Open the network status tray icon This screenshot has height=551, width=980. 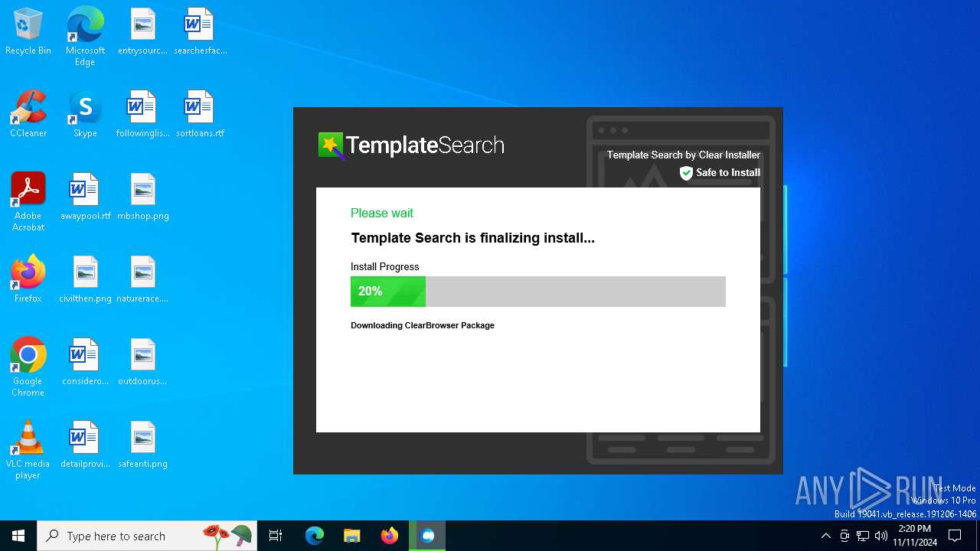point(863,536)
